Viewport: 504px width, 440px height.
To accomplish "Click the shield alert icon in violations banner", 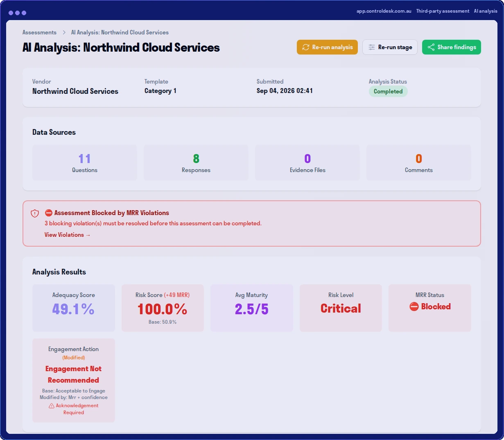I will pyautogui.click(x=35, y=213).
